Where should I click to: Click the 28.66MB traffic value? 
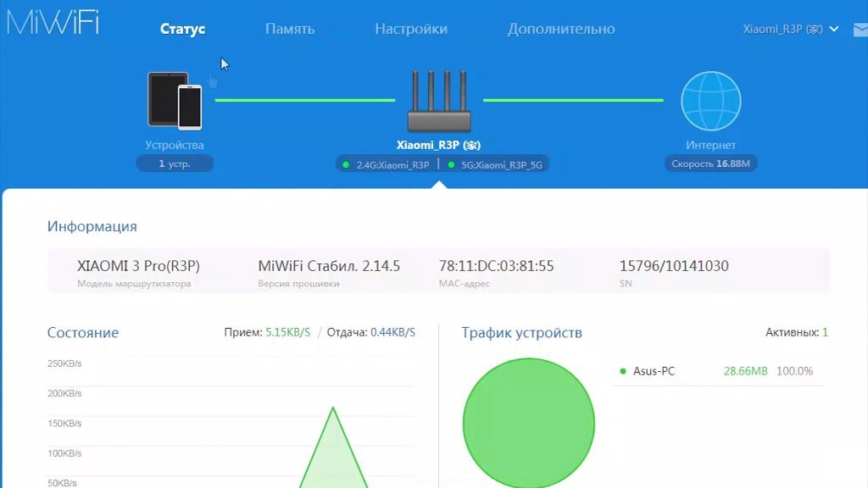(746, 371)
